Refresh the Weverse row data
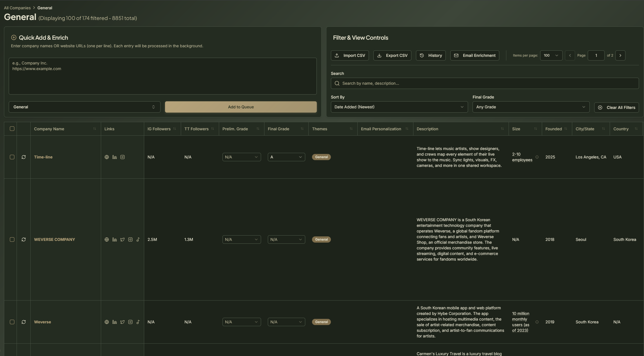Screen dimensions: 644x356 point(24,322)
